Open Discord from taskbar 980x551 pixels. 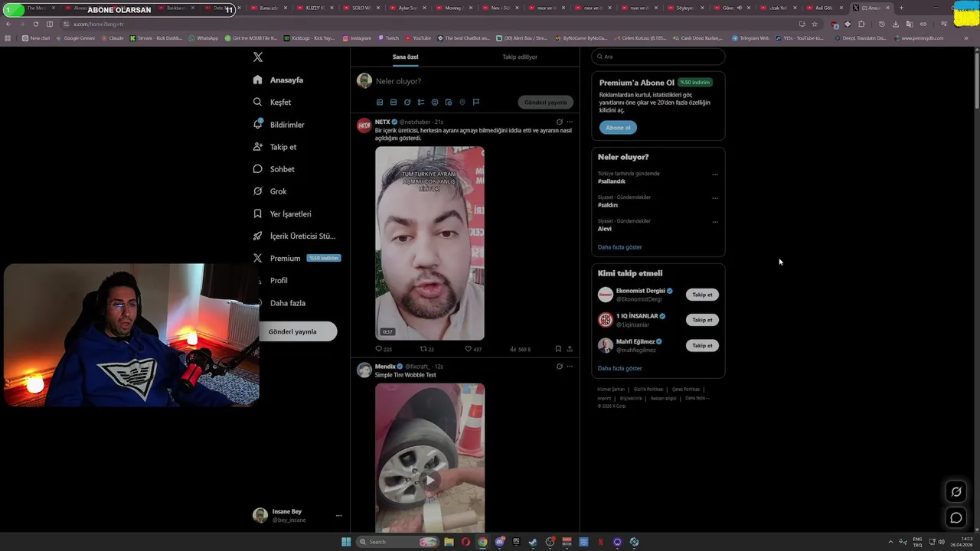[499, 542]
